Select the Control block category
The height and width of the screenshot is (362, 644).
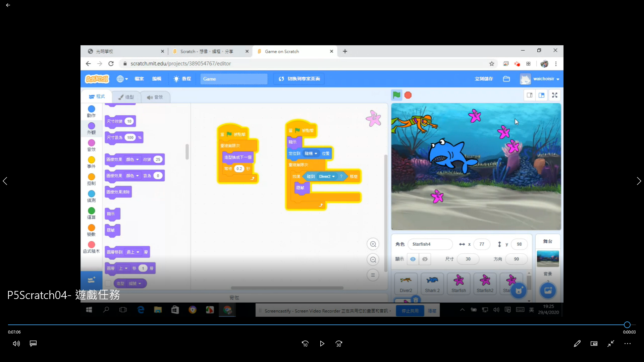point(91,179)
